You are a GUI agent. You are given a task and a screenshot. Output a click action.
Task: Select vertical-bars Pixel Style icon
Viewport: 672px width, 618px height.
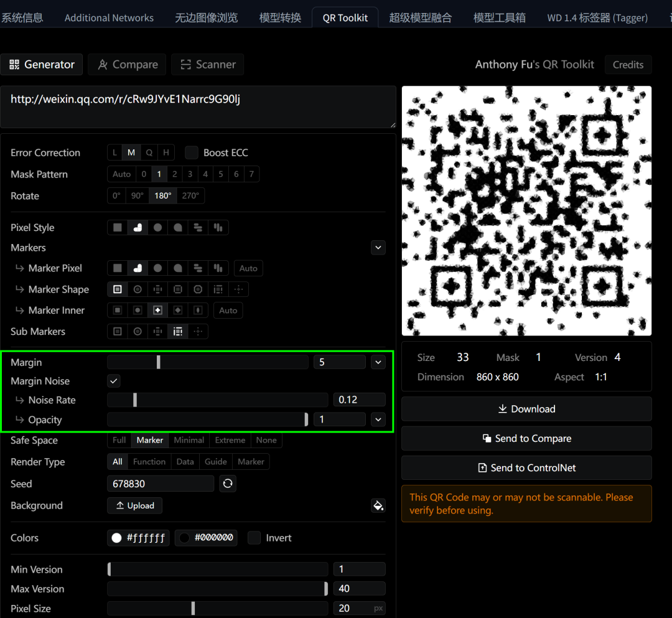pyautogui.click(x=218, y=228)
